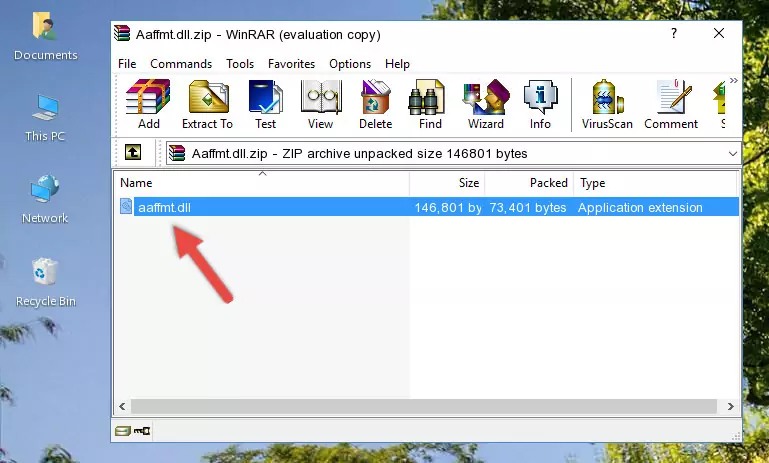Click the archive icon in address bar
The width and height of the screenshot is (769, 463).
pyautogui.click(x=177, y=154)
